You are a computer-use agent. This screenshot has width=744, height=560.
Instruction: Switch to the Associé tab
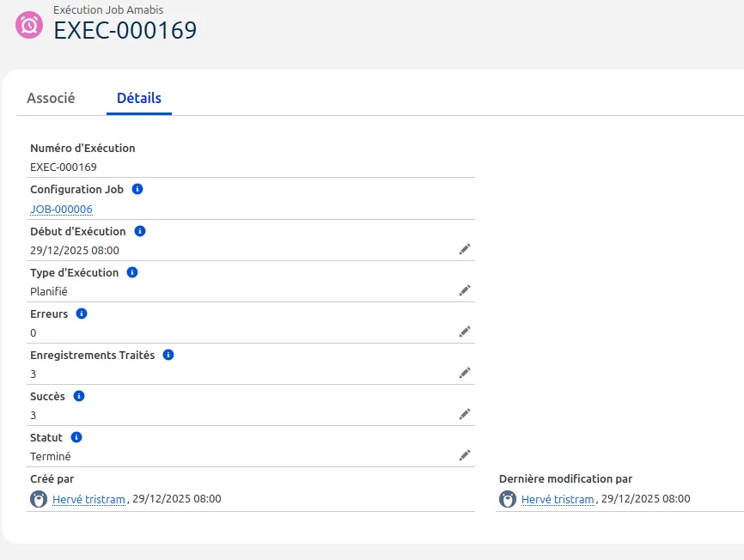(51, 98)
